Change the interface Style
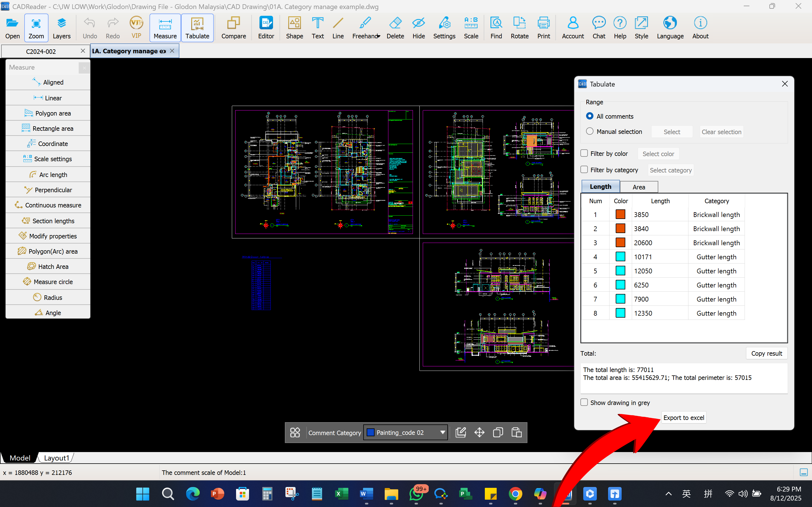The image size is (812, 507). 641,28
